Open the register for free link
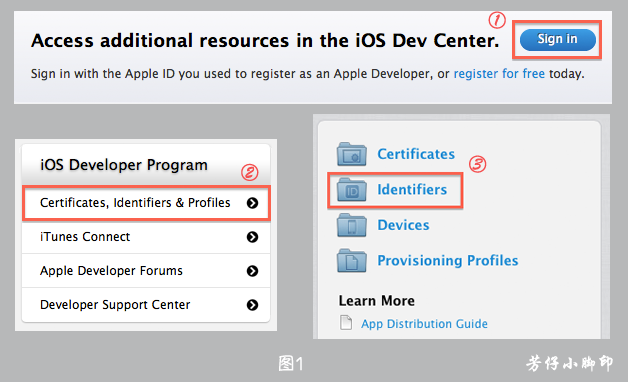Viewport: 628px width, 382px height. pyautogui.click(x=499, y=74)
